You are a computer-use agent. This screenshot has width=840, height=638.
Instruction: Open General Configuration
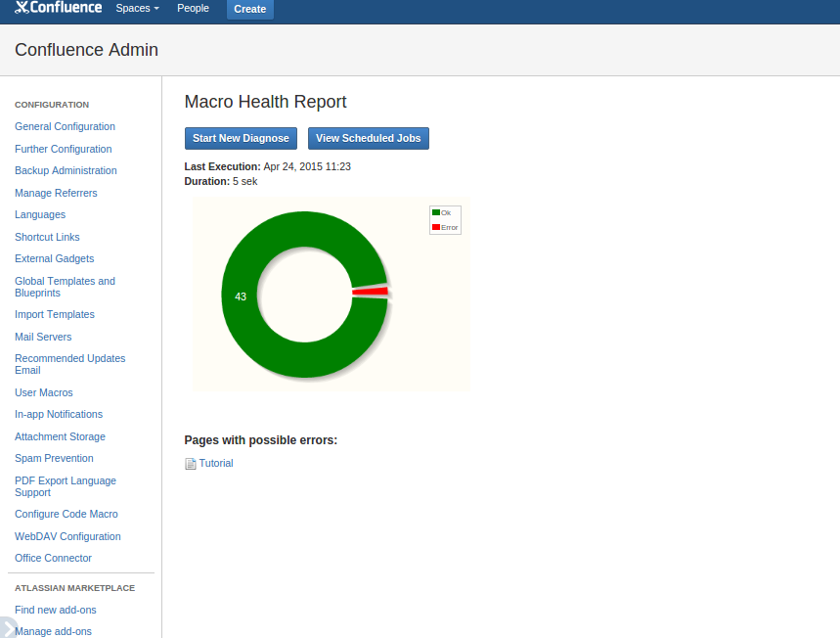pos(65,126)
